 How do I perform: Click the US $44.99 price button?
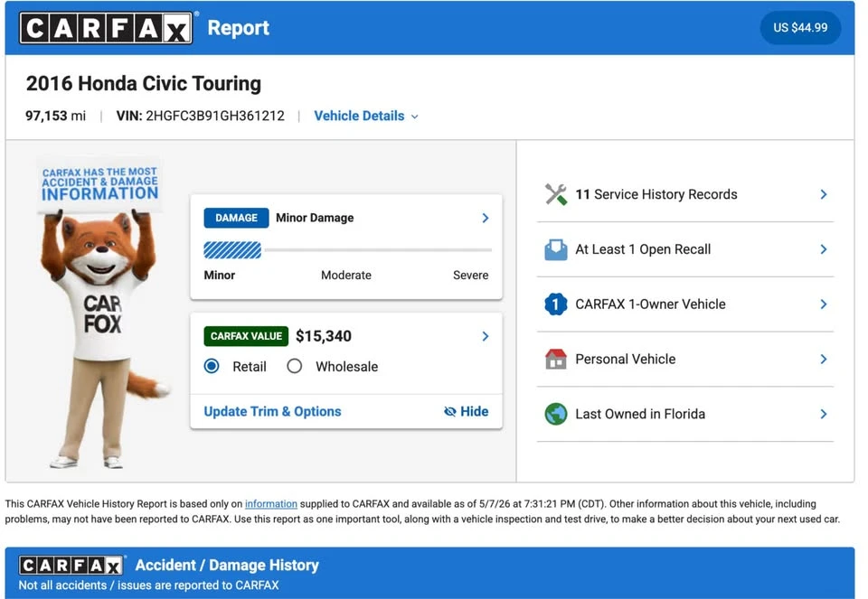click(800, 28)
